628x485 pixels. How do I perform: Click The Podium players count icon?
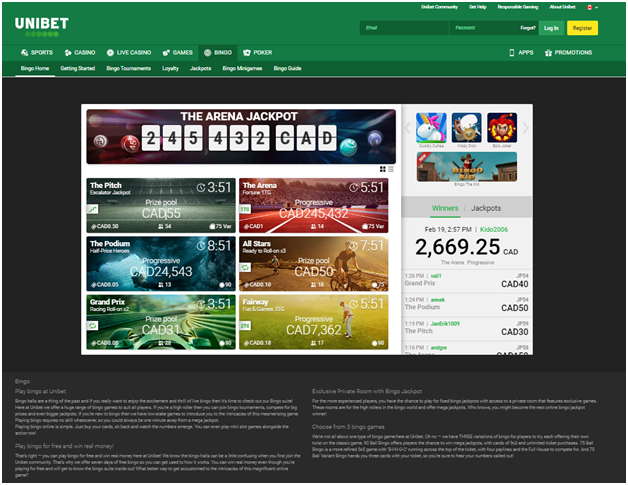pos(161,285)
